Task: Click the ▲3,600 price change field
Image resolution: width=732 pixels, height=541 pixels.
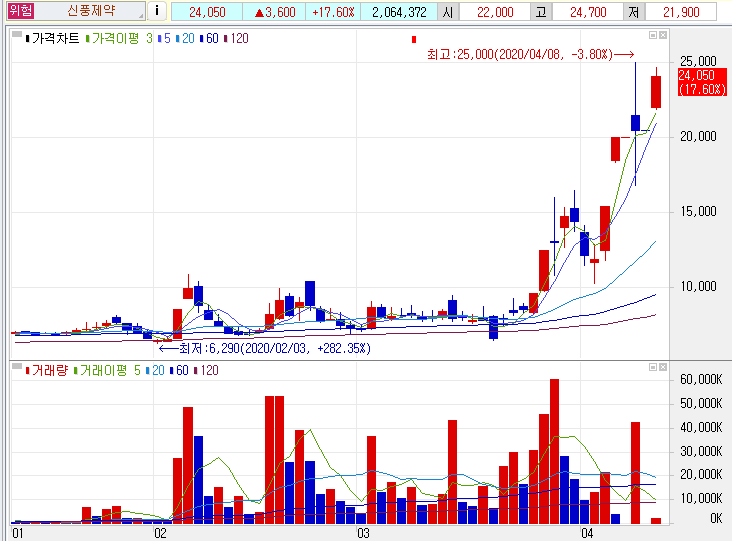Action: (x=274, y=12)
